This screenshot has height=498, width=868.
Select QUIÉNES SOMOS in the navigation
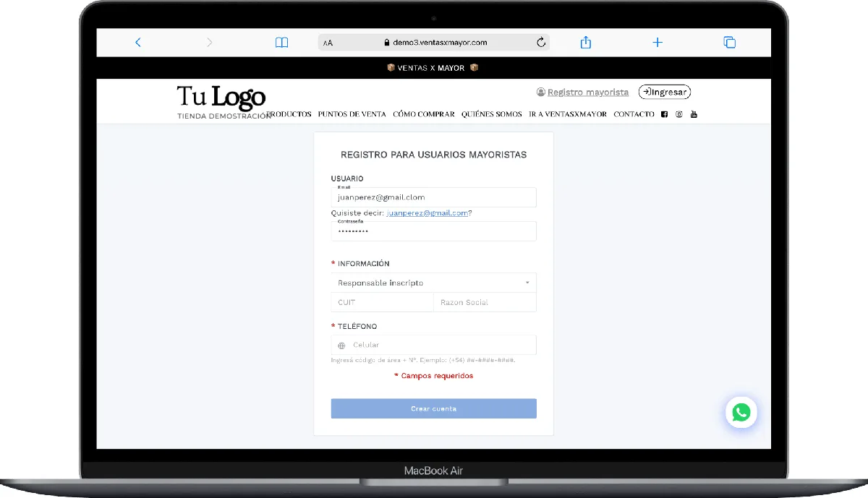pos(492,113)
